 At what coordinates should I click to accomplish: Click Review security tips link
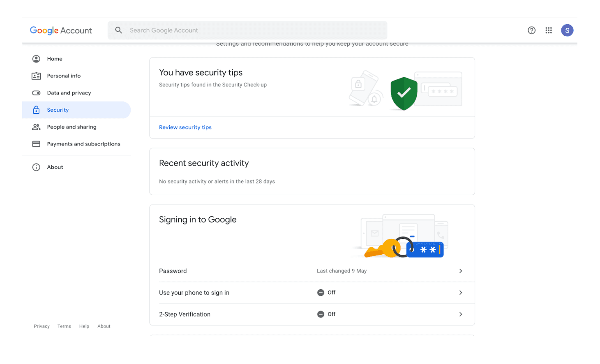click(185, 127)
